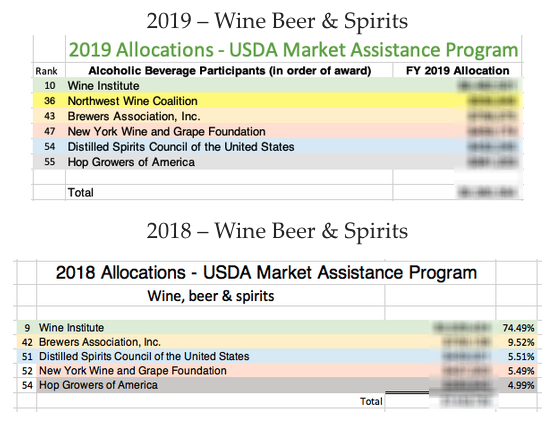Click the Alcoholic Beverage Participants column header
Screen dimensions: 555x422
[x=229, y=70]
